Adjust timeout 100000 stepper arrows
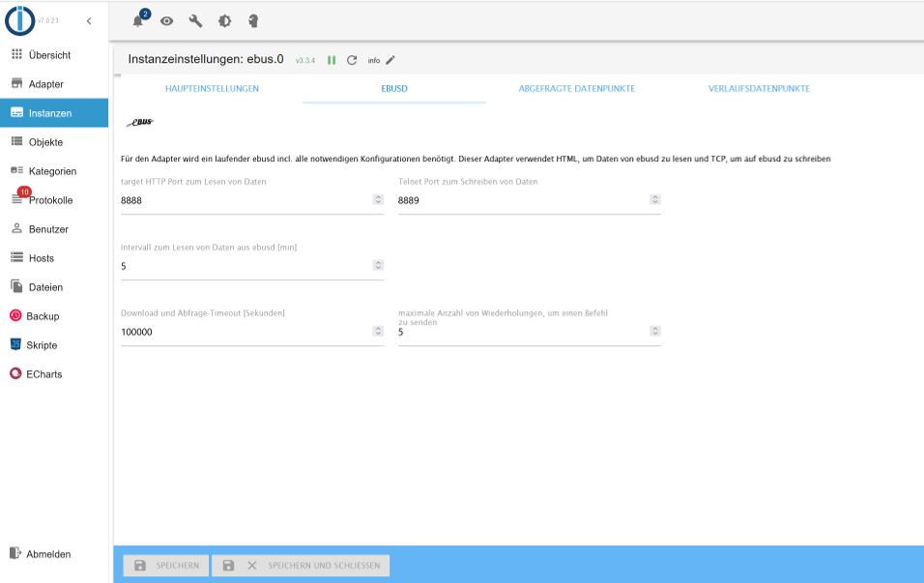 (378, 332)
